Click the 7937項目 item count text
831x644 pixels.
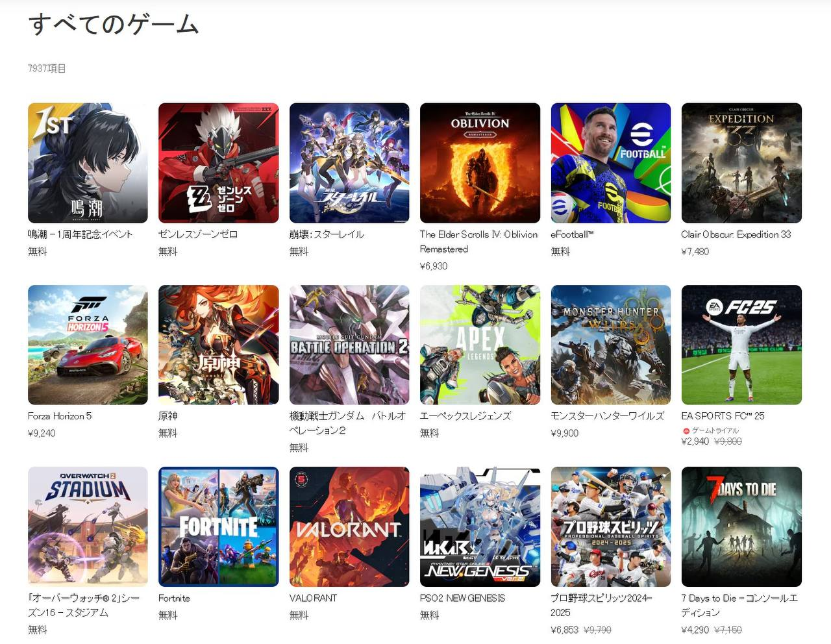(x=47, y=68)
